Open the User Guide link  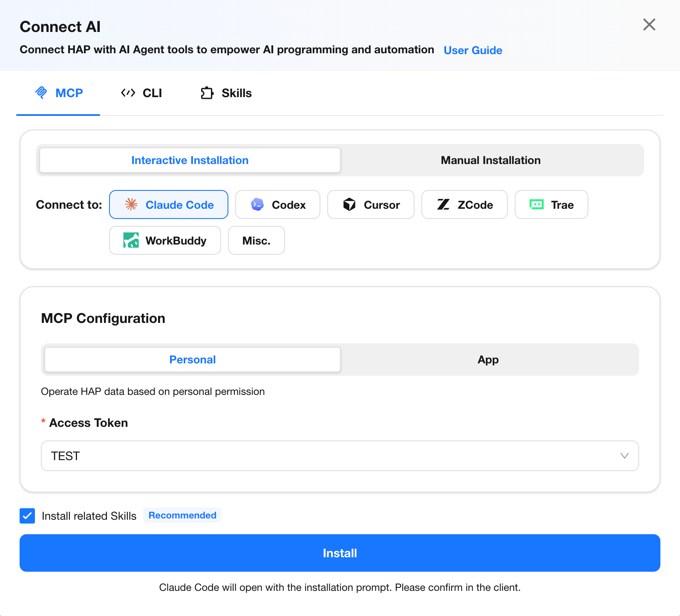pyautogui.click(x=473, y=50)
